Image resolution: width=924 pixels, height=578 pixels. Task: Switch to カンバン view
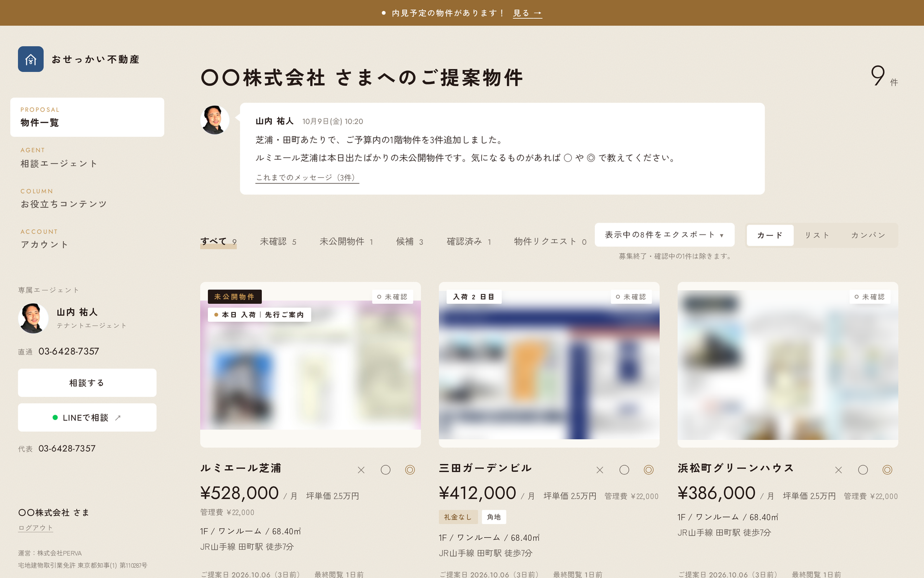(868, 236)
